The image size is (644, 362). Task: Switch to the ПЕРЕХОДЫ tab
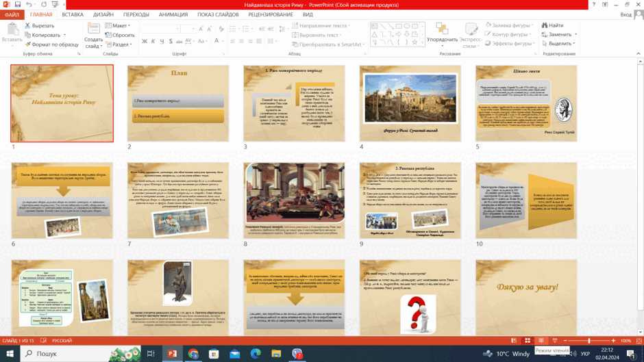click(136, 14)
